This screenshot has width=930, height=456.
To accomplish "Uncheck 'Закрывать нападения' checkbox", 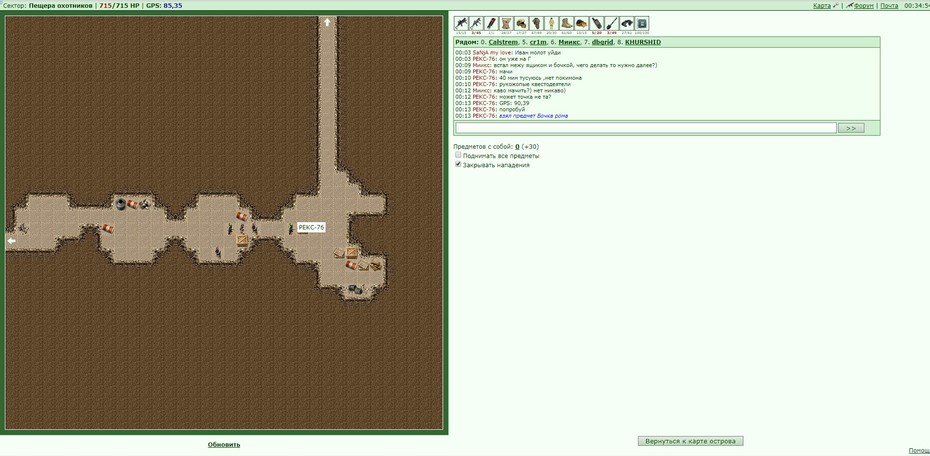I will pos(458,165).
